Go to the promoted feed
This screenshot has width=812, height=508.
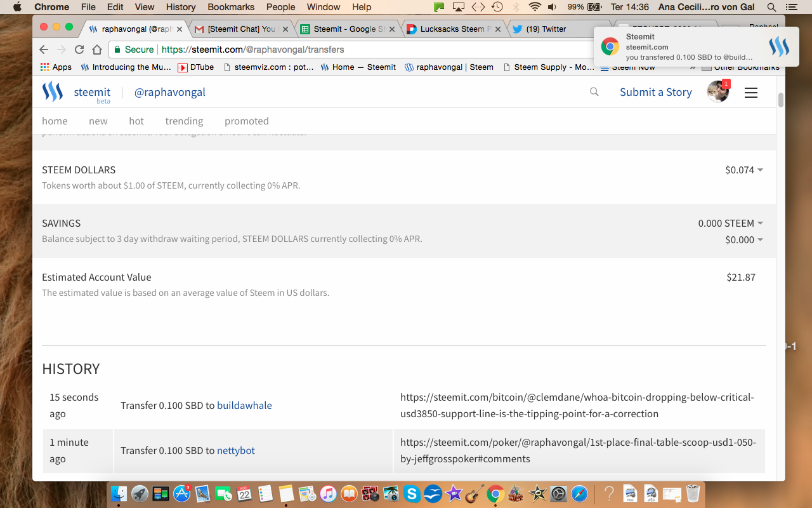tap(247, 121)
